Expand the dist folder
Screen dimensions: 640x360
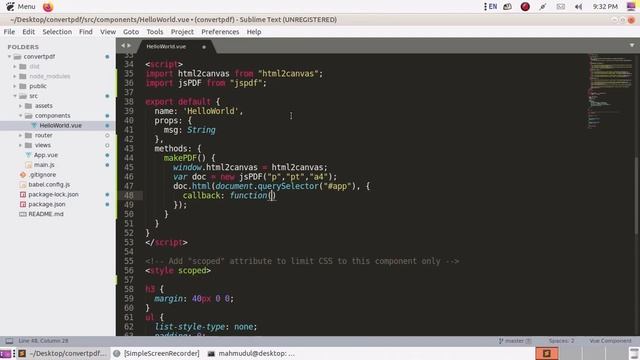(15, 67)
